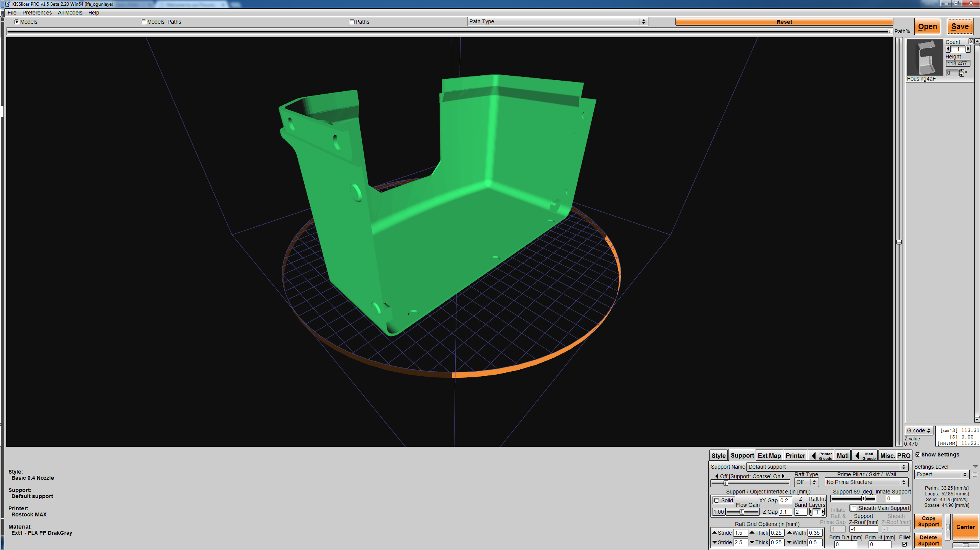The height and width of the screenshot is (550, 980).
Task: Select the Models+Paths view option
Action: pyautogui.click(x=144, y=22)
